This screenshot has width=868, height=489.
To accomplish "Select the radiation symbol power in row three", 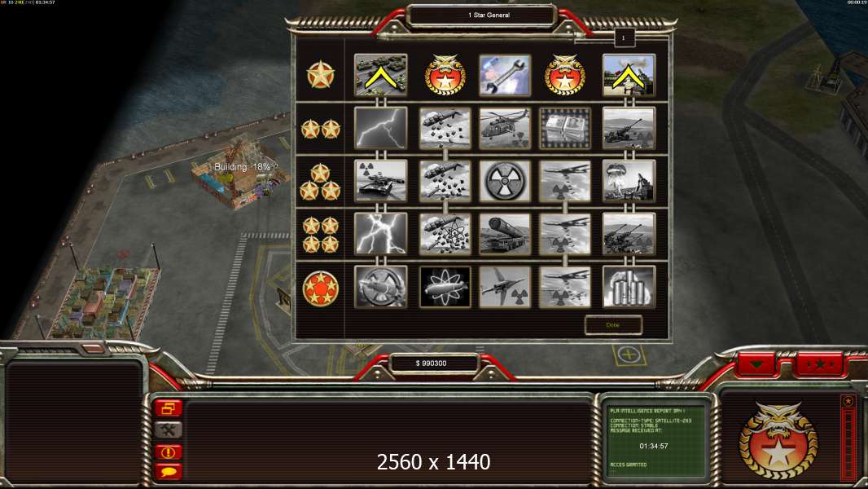I will point(504,181).
